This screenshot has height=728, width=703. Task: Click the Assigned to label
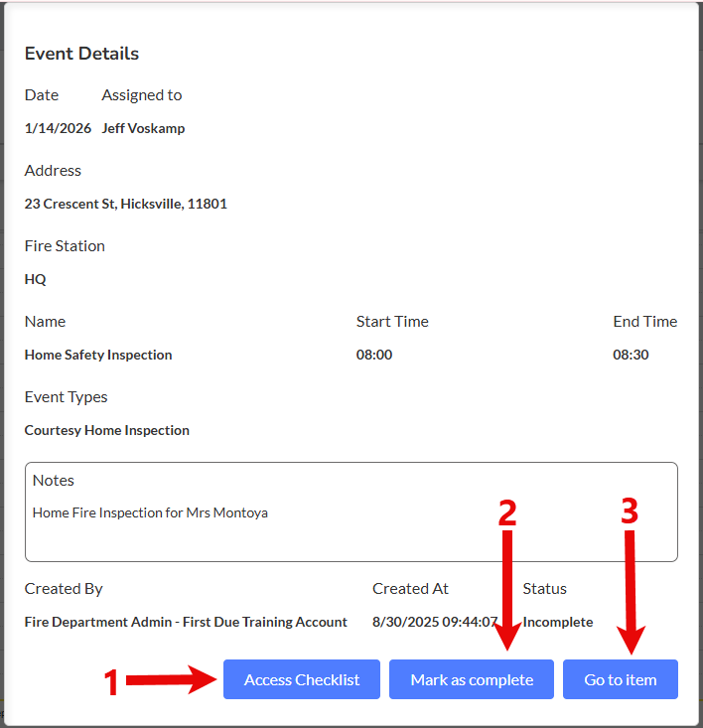tap(142, 95)
